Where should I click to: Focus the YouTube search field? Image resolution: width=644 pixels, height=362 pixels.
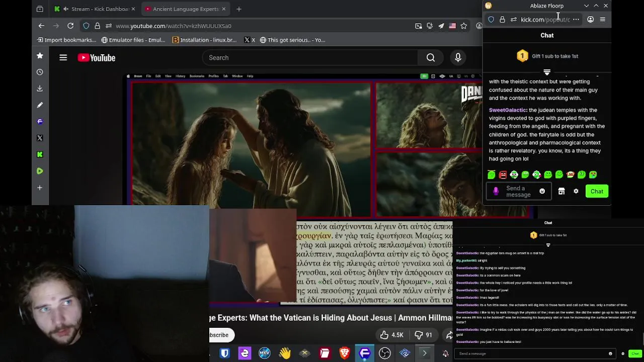pyautogui.click(x=310, y=58)
